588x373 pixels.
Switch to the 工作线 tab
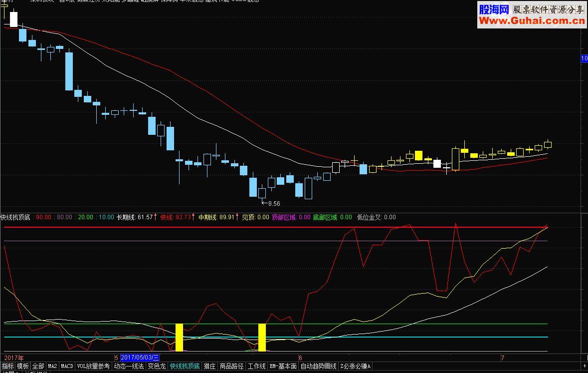pyautogui.click(x=257, y=366)
